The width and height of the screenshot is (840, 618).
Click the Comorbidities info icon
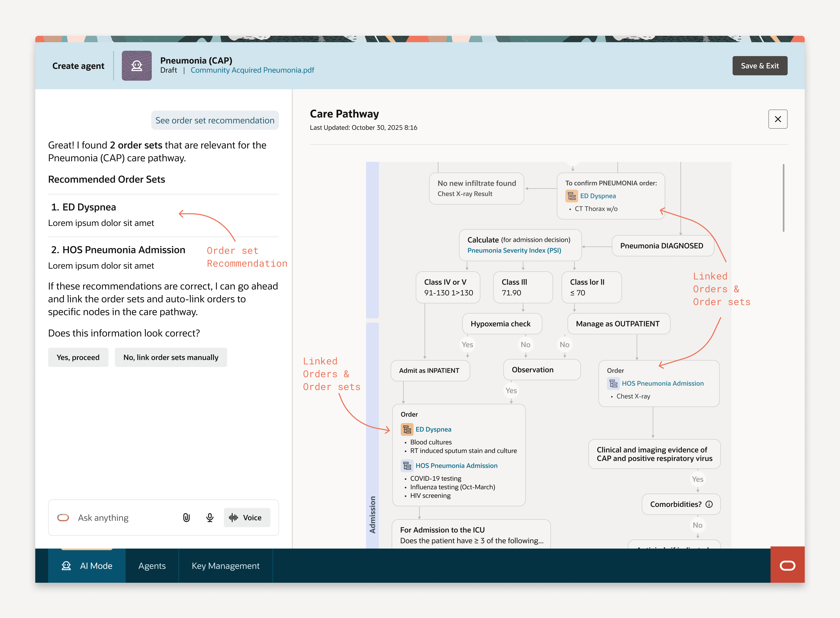(x=709, y=504)
